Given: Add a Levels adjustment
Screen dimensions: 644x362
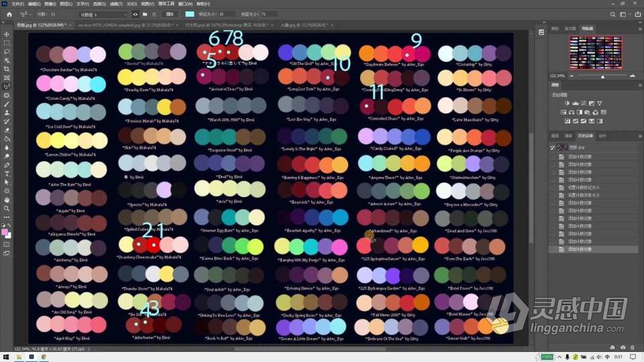Looking at the screenshot, I should pos(576,103).
